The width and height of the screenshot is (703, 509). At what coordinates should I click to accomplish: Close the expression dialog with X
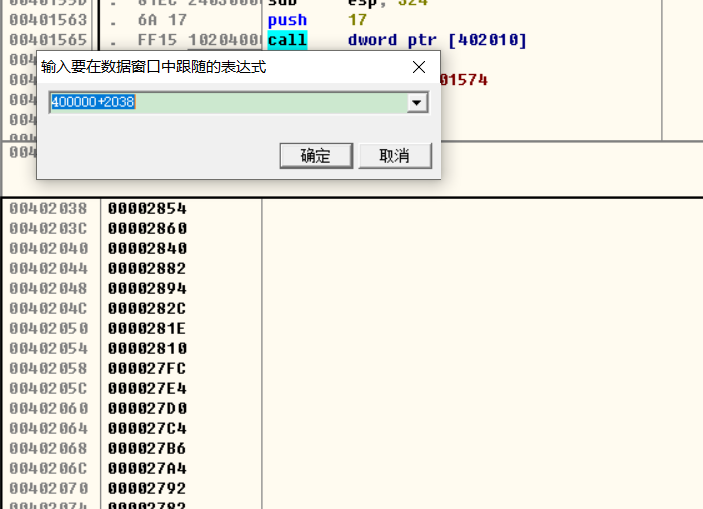click(419, 67)
